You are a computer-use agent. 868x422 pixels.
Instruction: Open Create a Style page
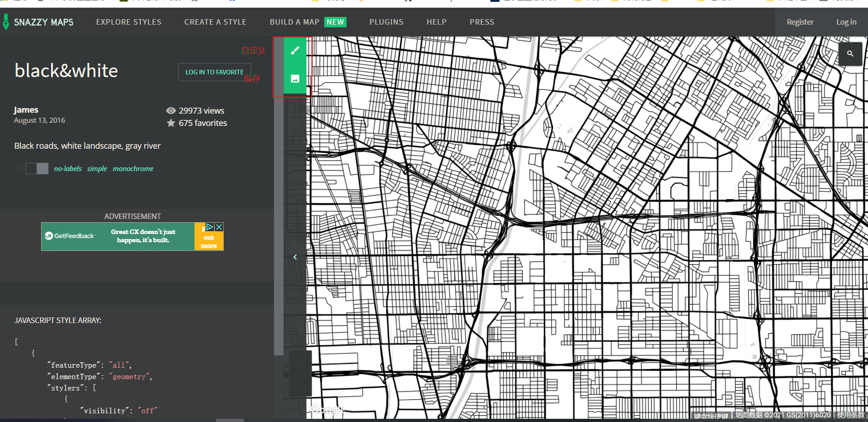click(215, 22)
